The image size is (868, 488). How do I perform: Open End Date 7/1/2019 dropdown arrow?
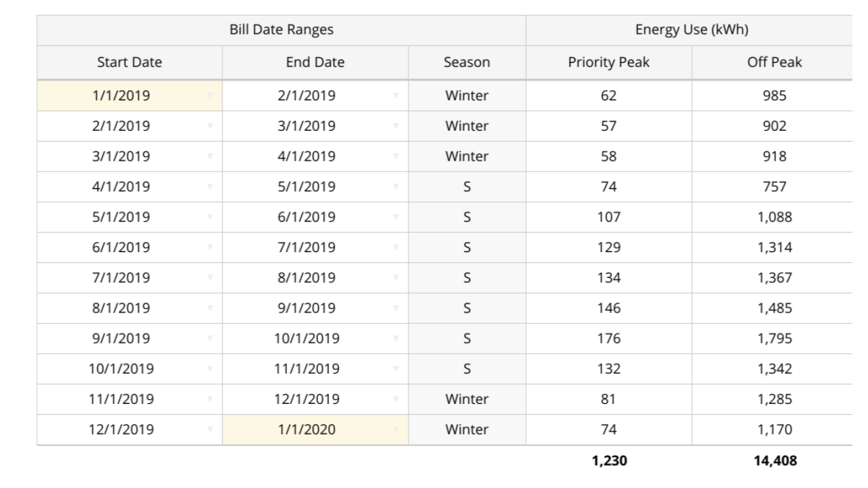click(x=395, y=248)
